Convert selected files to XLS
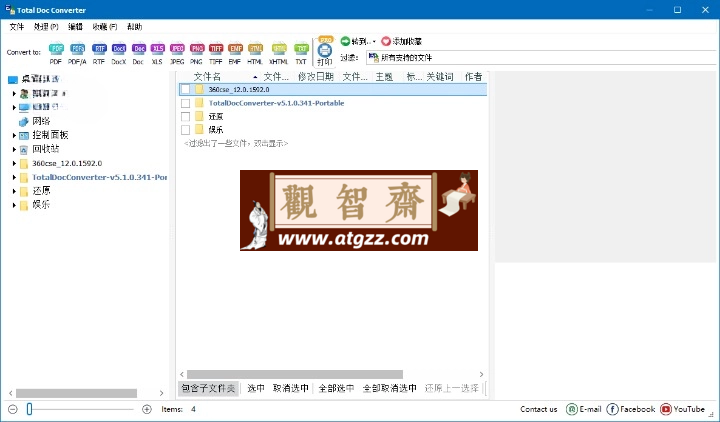720x422 pixels. coord(158,49)
